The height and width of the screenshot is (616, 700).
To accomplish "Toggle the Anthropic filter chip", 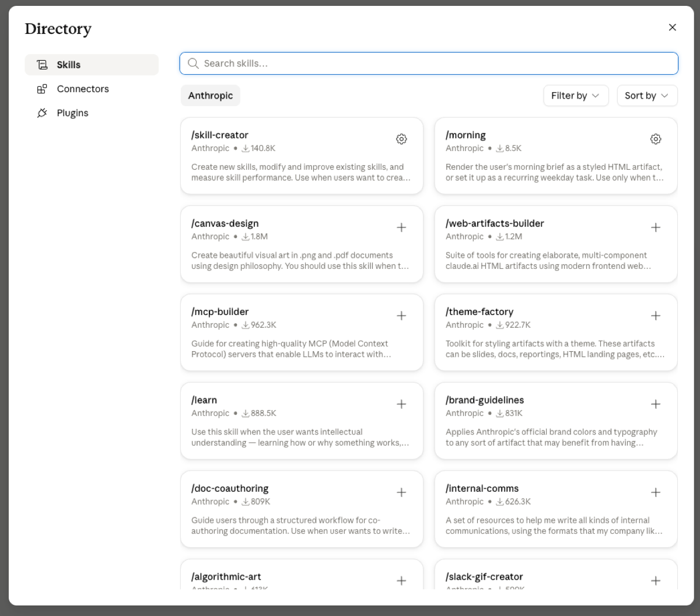I will [211, 96].
